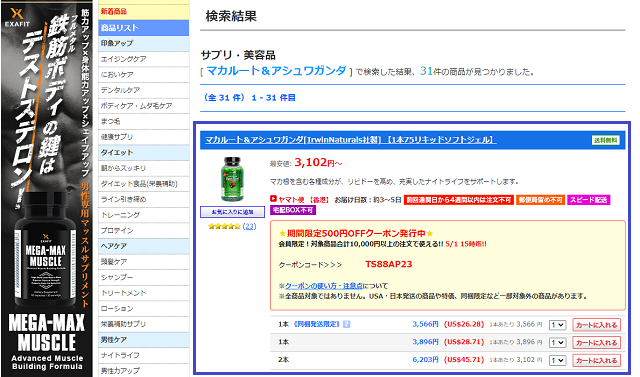Open クーポンの使い方・注意点 link
640x377 pixels.
coord(323,286)
